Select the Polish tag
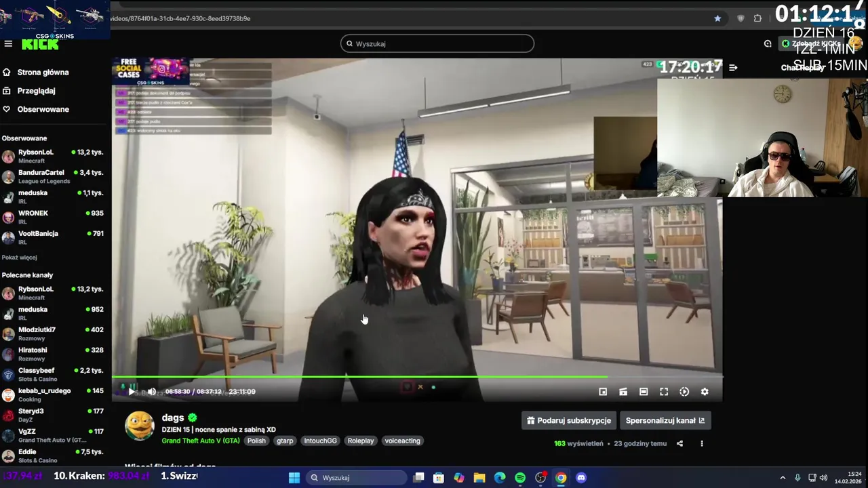The image size is (868, 488). [x=256, y=441]
